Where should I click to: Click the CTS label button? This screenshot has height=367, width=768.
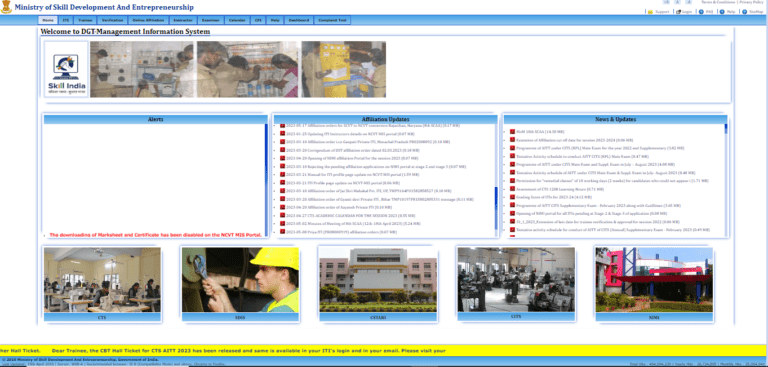pyautogui.click(x=102, y=318)
